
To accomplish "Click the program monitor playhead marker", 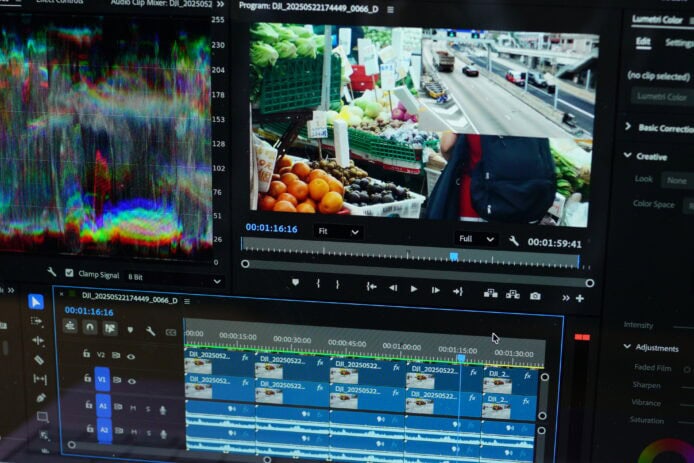I will click(x=454, y=256).
